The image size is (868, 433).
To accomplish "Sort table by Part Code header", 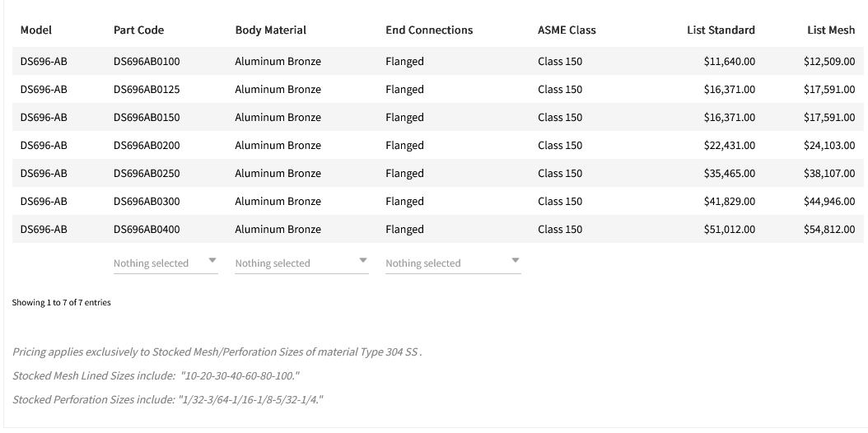I will (138, 30).
